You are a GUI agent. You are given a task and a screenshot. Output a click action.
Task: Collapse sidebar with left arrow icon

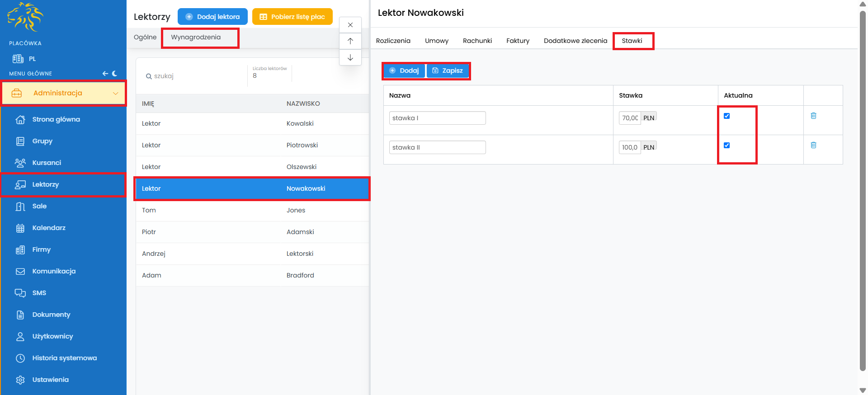105,73
